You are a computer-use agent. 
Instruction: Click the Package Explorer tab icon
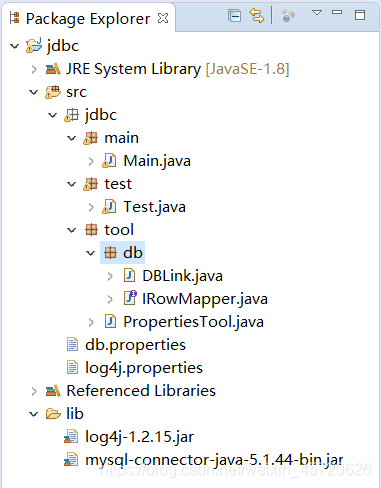pos(14,18)
